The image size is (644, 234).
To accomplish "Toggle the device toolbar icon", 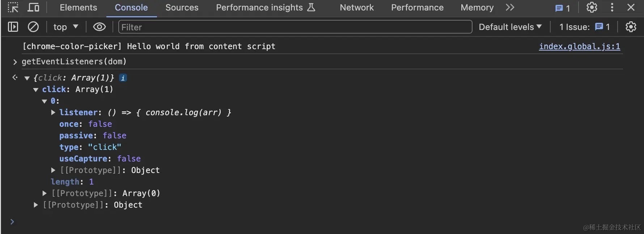I will [34, 8].
